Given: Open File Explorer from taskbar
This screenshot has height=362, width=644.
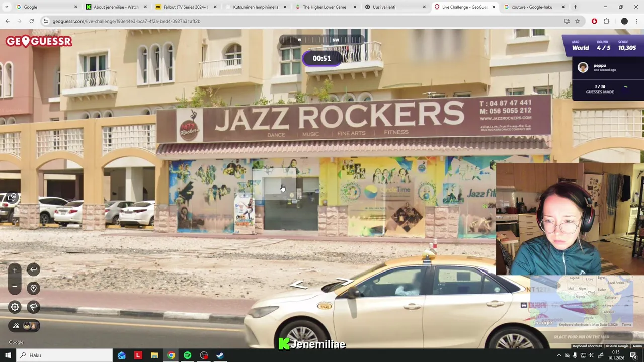Looking at the screenshot, I should pos(154,355).
